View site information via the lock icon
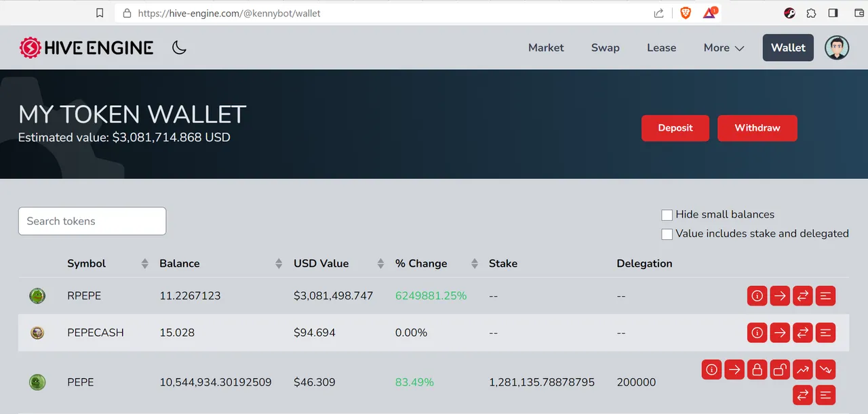 pyautogui.click(x=126, y=13)
